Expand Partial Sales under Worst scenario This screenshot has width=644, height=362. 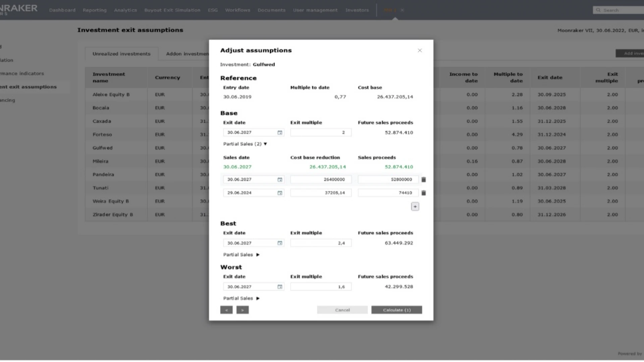pos(258,298)
